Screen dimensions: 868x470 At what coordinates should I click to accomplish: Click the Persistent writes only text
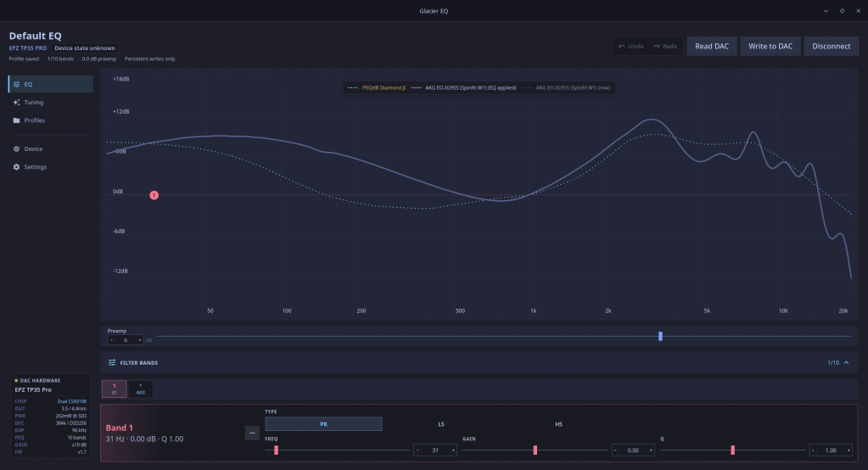(x=149, y=59)
